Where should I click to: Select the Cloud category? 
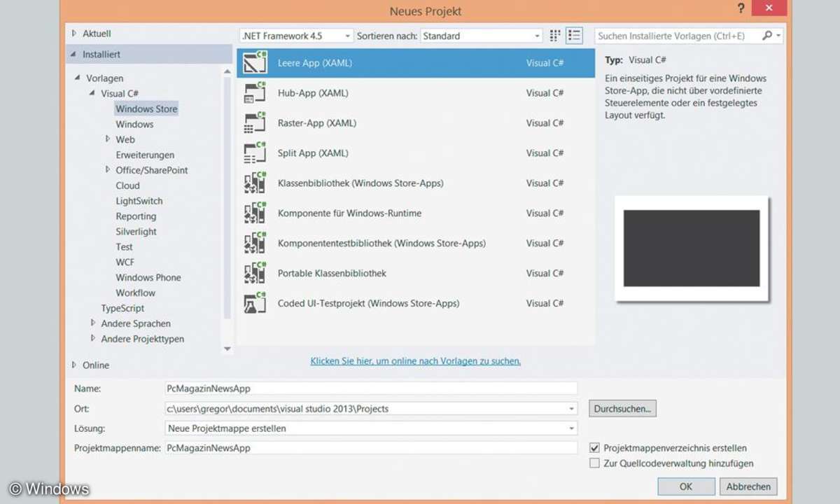coord(127,185)
